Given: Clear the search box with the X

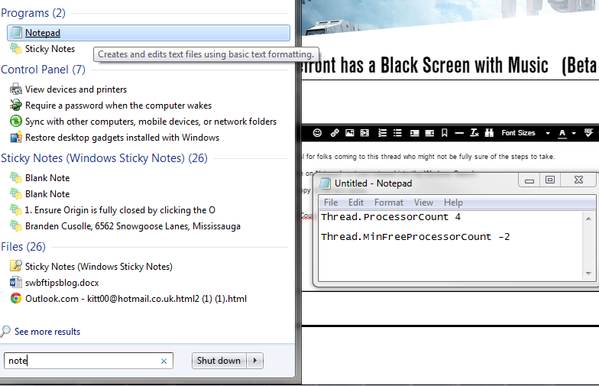Looking at the screenshot, I should click(x=164, y=361).
